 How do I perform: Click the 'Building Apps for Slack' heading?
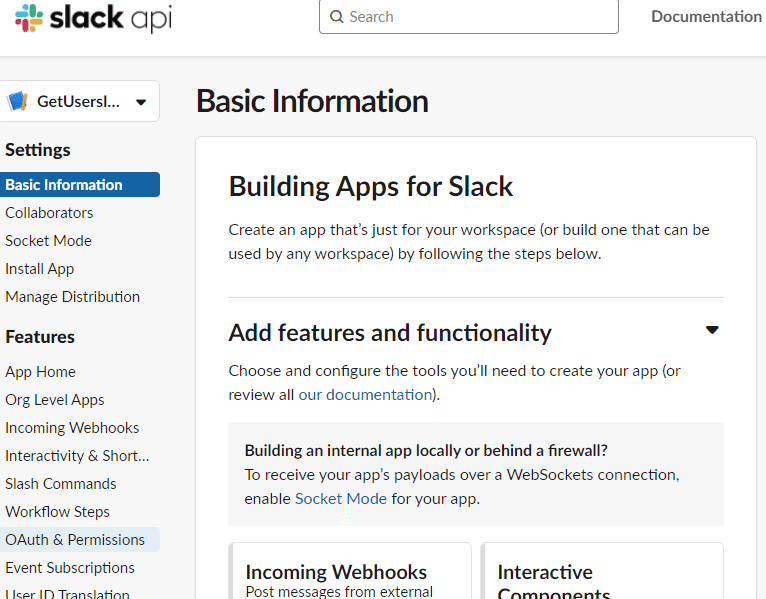coord(370,187)
